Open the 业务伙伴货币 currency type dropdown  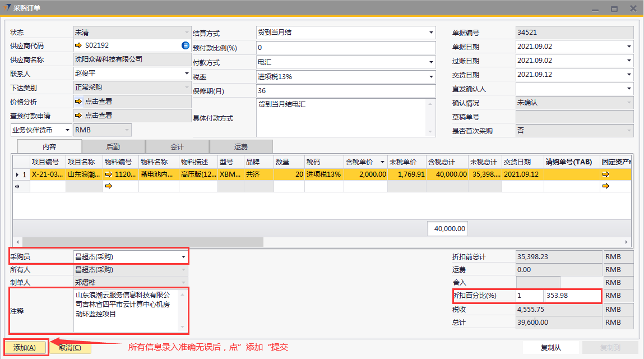tap(68, 130)
